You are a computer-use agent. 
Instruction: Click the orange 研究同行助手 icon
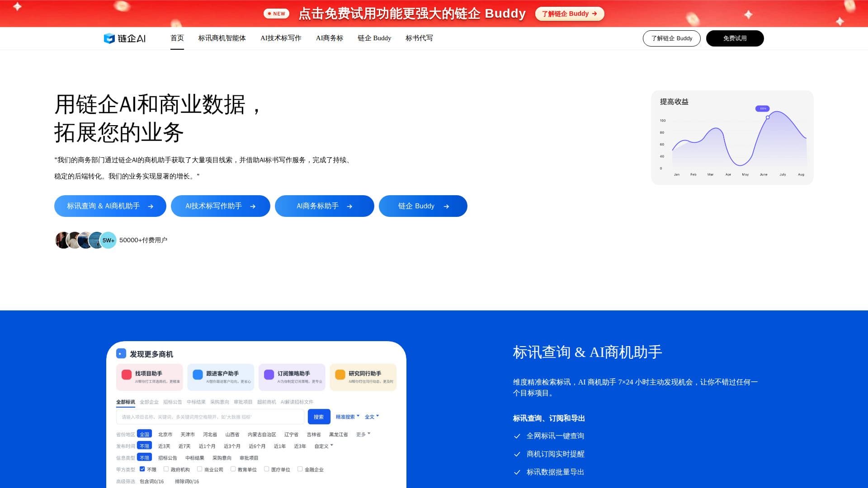340,375
